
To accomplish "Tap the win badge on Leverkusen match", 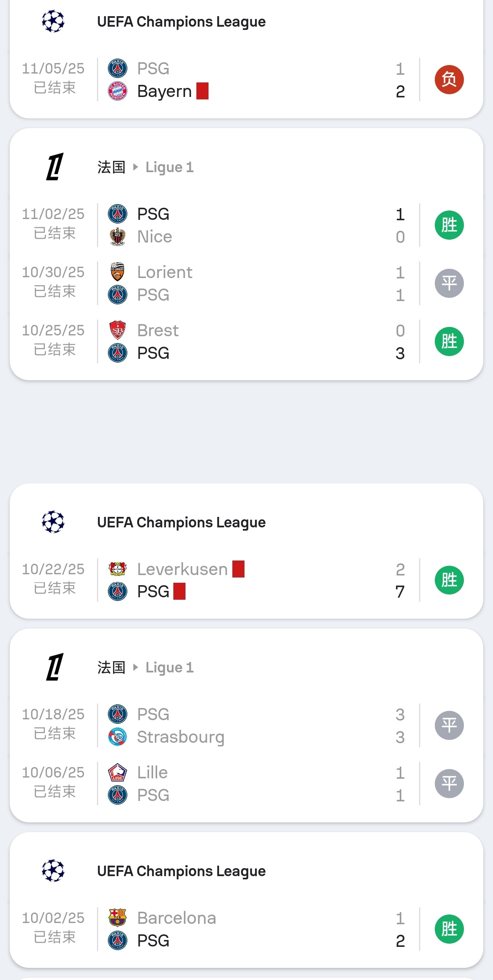I will pyautogui.click(x=449, y=580).
